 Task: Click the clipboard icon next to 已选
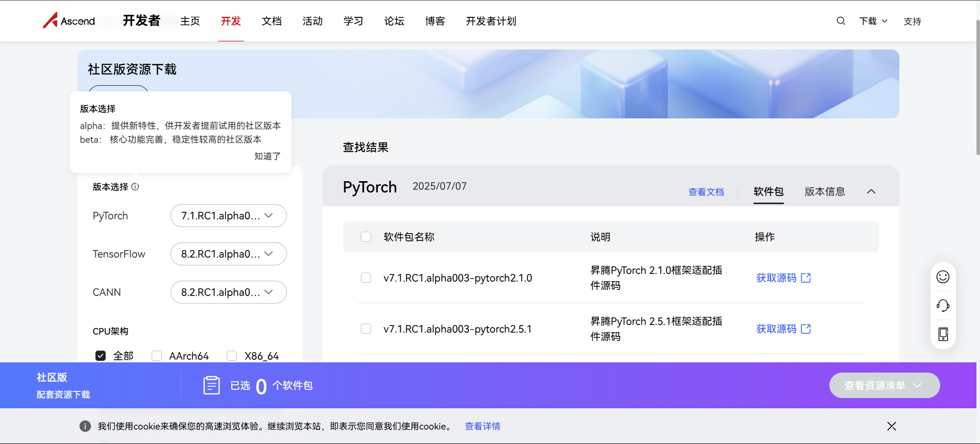(x=211, y=385)
